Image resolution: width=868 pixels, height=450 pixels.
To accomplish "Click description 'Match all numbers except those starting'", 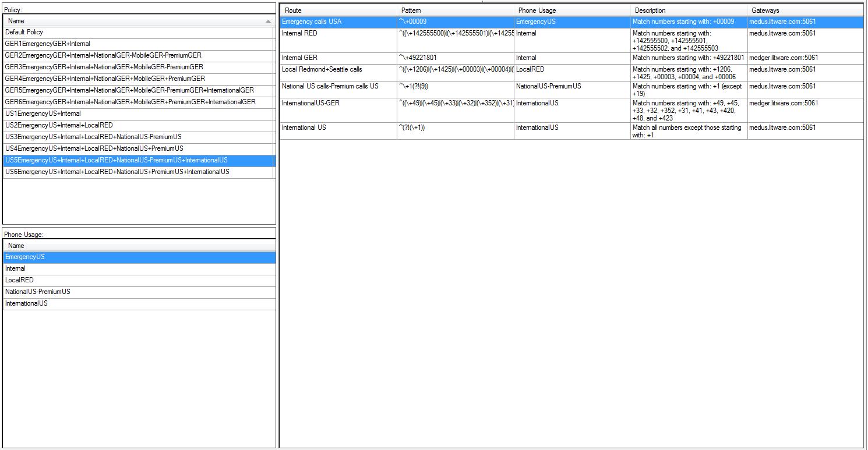I will click(x=689, y=131).
